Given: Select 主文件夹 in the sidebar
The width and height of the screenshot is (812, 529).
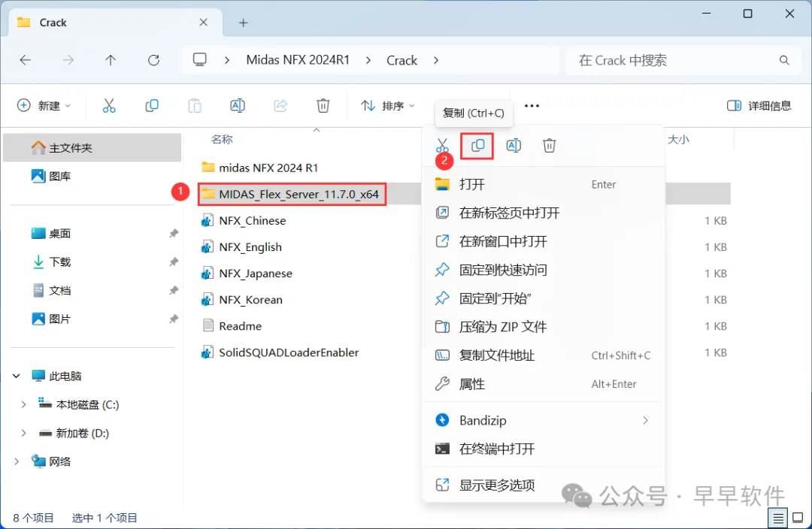Looking at the screenshot, I should [x=92, y=147].
